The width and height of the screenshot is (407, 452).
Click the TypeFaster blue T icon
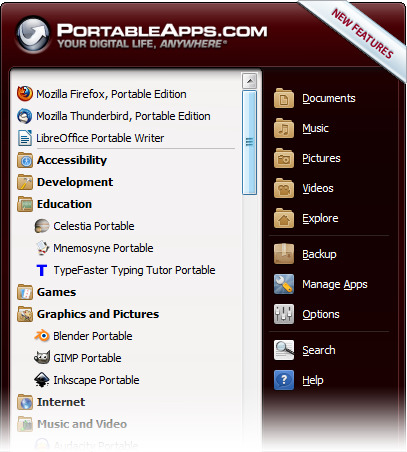(x=42, y=270)
